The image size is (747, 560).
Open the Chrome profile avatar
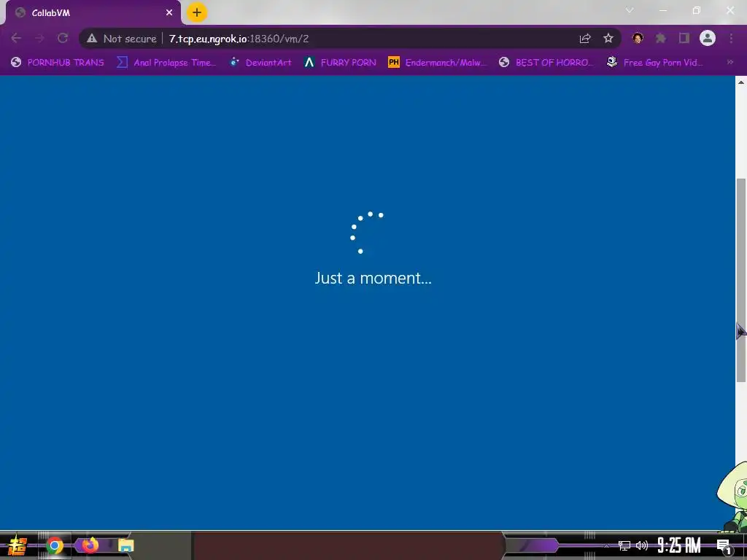(x=708, y=38)
